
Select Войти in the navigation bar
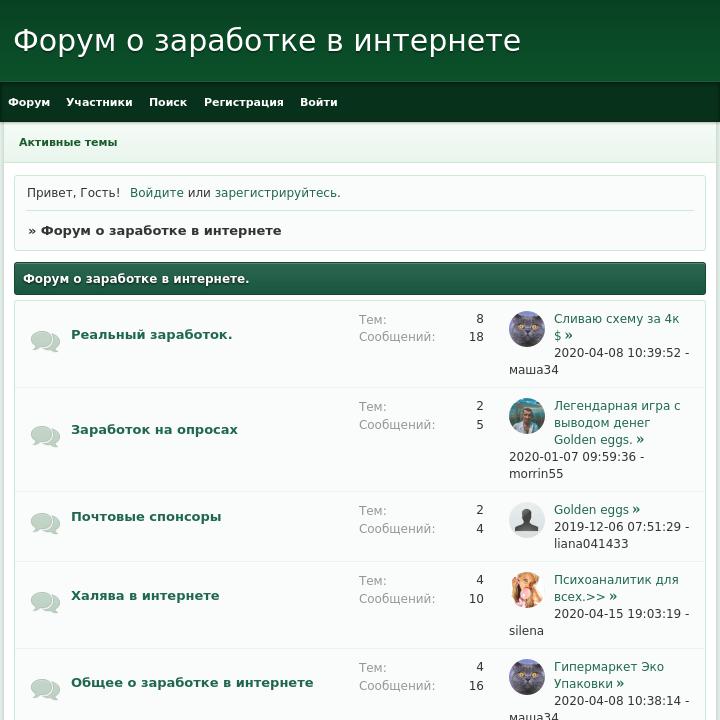coord(319,102)
